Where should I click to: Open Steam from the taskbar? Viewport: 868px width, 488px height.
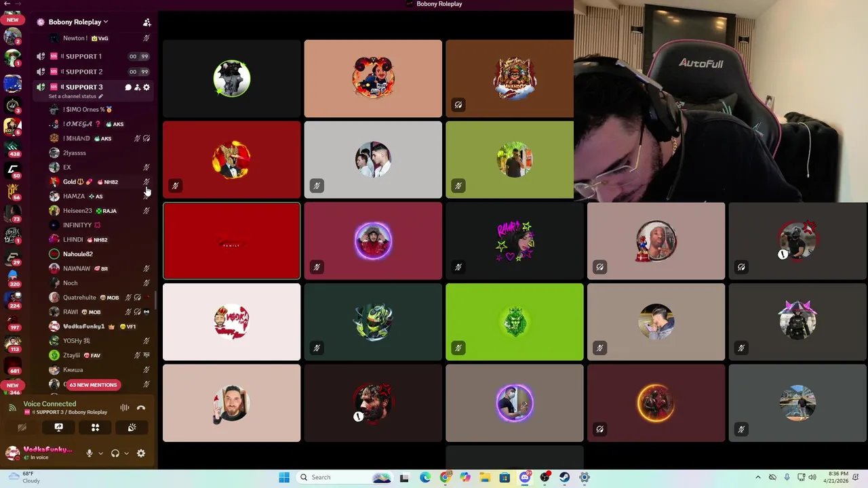(x=564, y=477)
